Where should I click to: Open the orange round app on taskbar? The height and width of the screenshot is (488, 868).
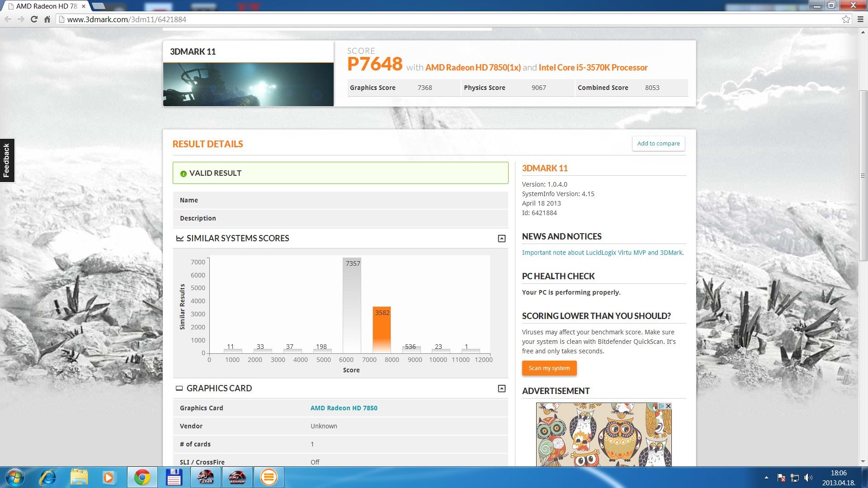(269, 478)
